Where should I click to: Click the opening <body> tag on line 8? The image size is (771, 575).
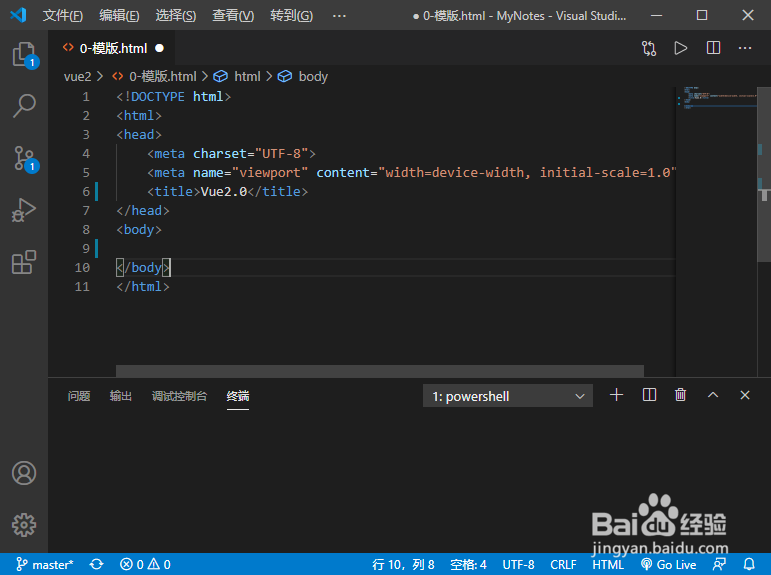[139, 230]
